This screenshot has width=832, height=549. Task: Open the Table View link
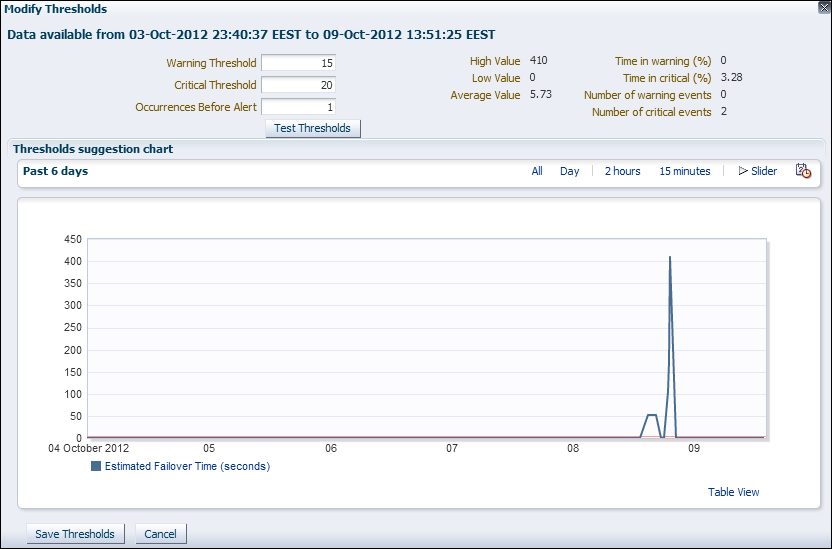(733, 492)
